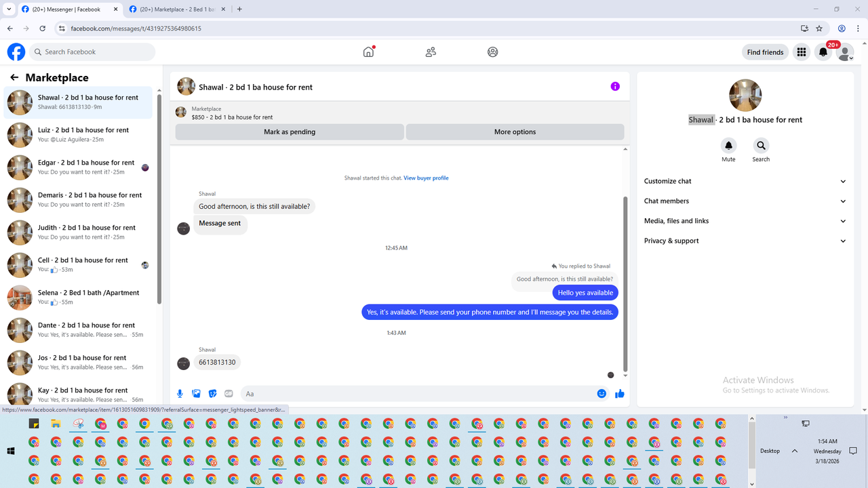Image resolution: width=868 pixels, height=488 pixels.
Task: Open the Facebook menu grid icon
Action: [802, 52]
